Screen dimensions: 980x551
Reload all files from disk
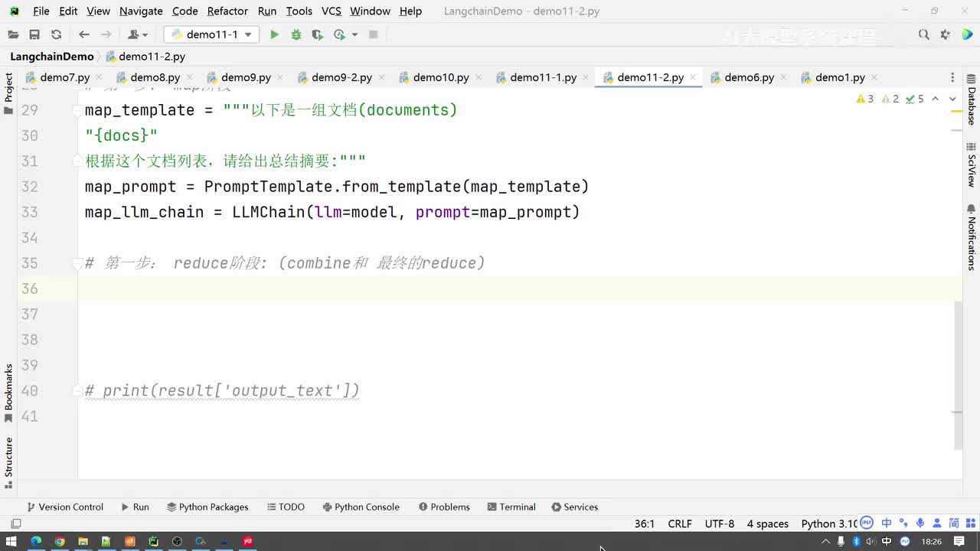click(56, 34)
